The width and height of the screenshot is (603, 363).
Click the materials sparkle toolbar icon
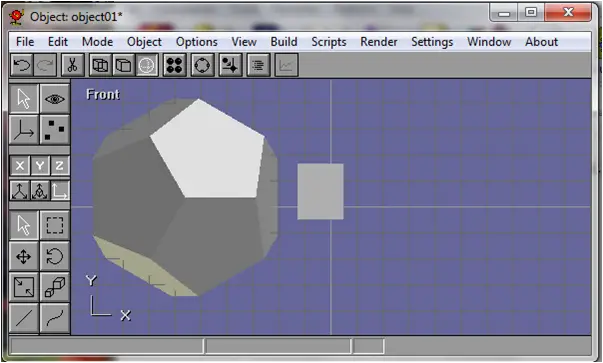click(x=230, y=65)
